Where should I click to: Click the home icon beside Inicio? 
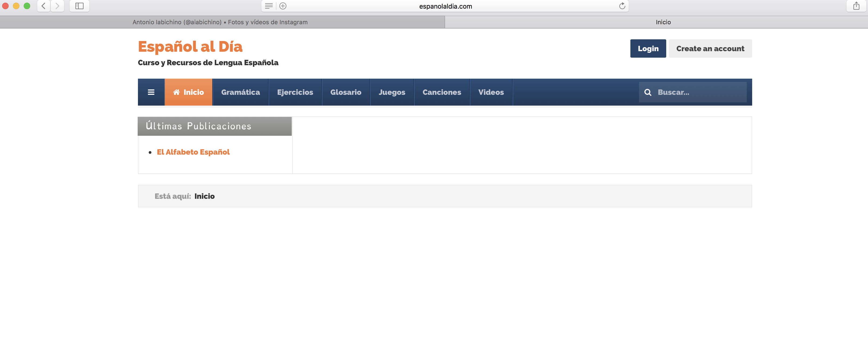coord(176,92)
